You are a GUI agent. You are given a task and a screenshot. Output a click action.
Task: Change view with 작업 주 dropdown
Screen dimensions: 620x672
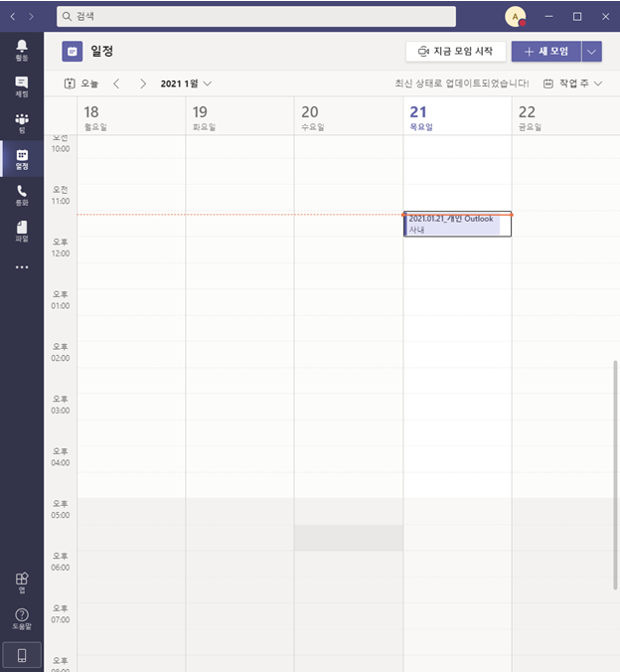[x=573, y=84]
